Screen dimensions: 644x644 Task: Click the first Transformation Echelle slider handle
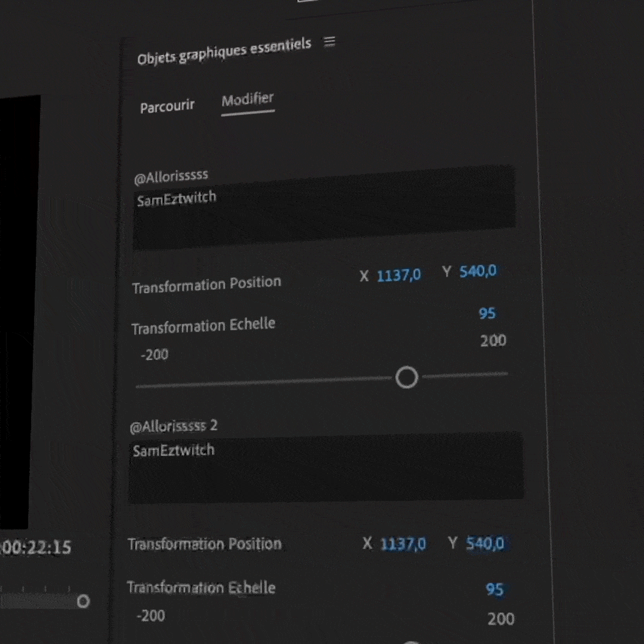pyautogui.click(x=407, y=377)
